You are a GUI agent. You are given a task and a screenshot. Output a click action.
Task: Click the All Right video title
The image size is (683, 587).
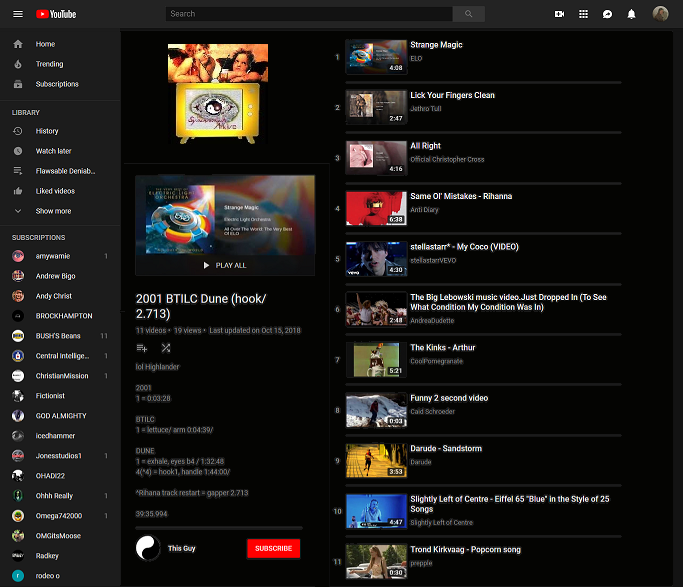tap(425, 145)
